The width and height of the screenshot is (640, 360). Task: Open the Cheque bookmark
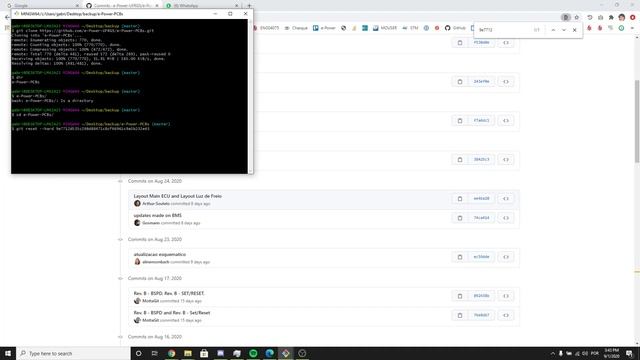[296, 28]
